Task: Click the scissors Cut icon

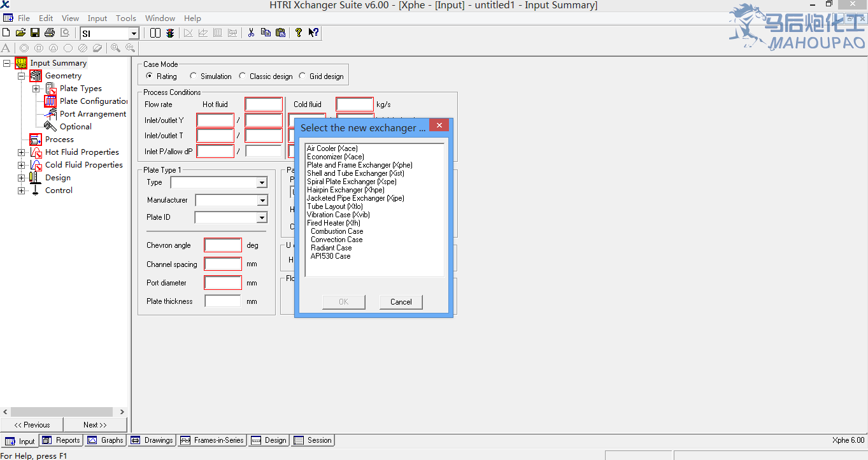Action: point(251,32)
